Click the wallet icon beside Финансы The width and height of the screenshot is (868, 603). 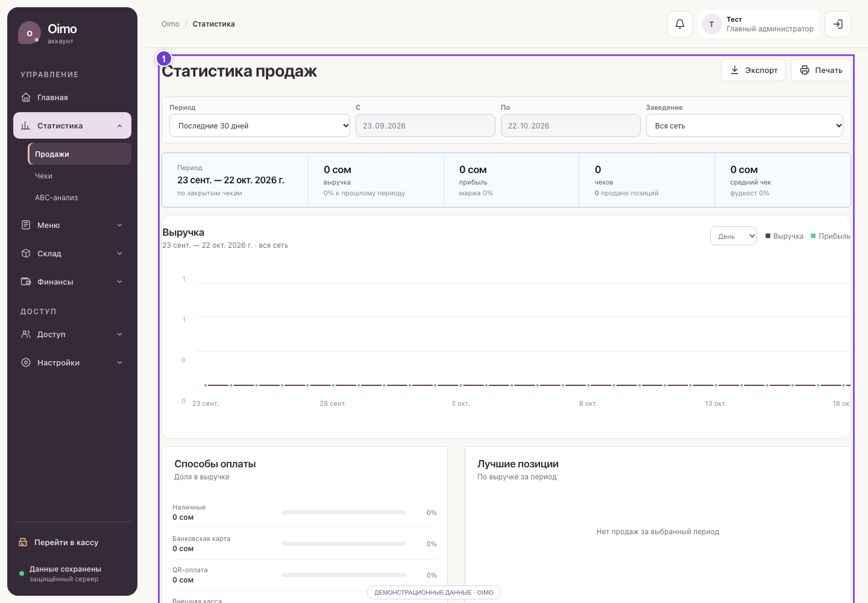pyautogui.click(x=26, y=282)
